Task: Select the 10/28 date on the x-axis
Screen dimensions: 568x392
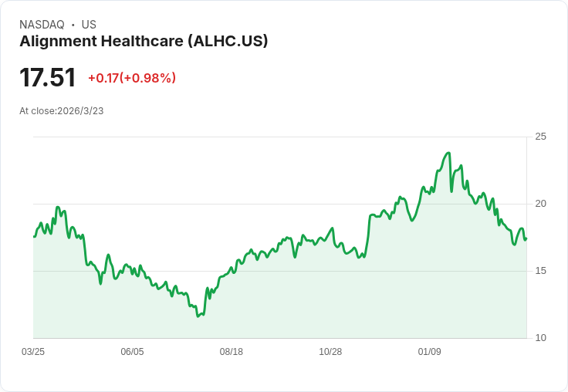Action: [x=330, y=352]
